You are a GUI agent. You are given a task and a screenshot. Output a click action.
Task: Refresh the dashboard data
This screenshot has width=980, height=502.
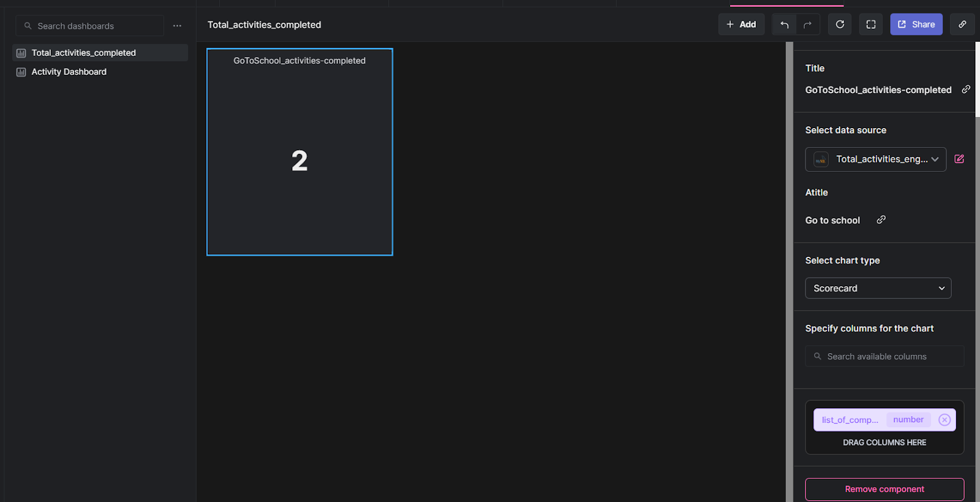click(840, 25)
